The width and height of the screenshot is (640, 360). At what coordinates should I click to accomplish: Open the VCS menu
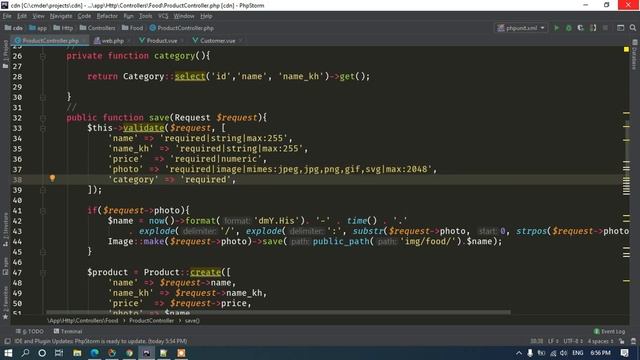click(163, 16)
